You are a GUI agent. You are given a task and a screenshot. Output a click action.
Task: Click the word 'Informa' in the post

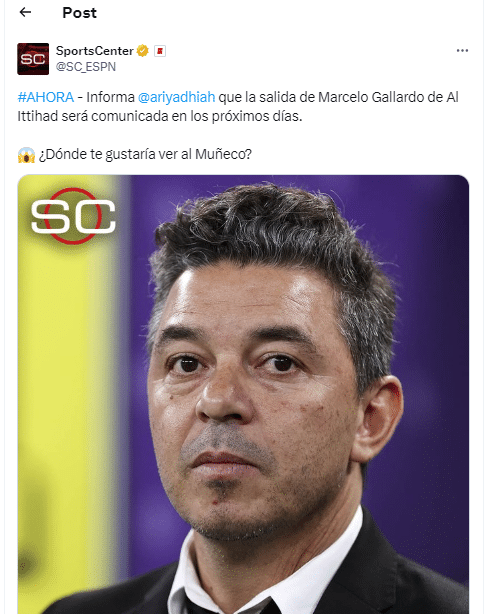110,97
